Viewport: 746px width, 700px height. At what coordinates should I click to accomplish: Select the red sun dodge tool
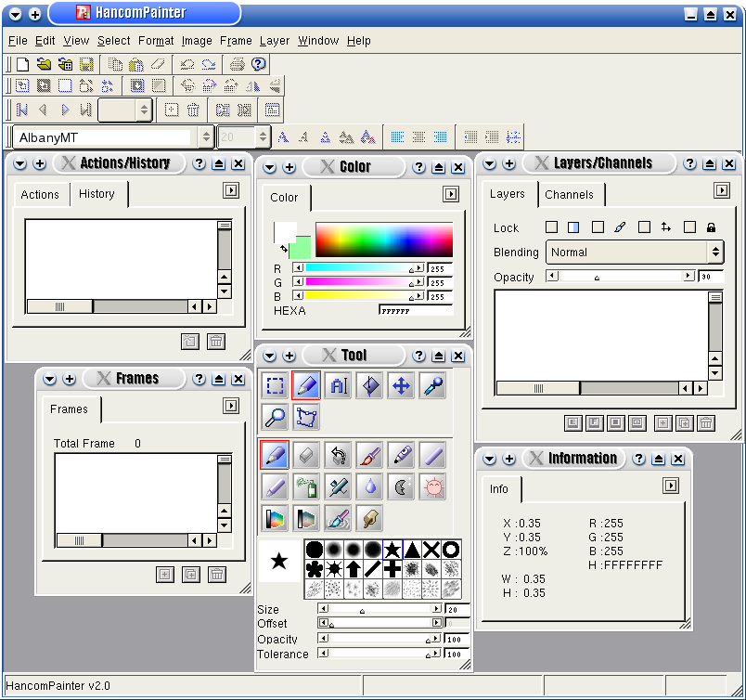point(433,486)
